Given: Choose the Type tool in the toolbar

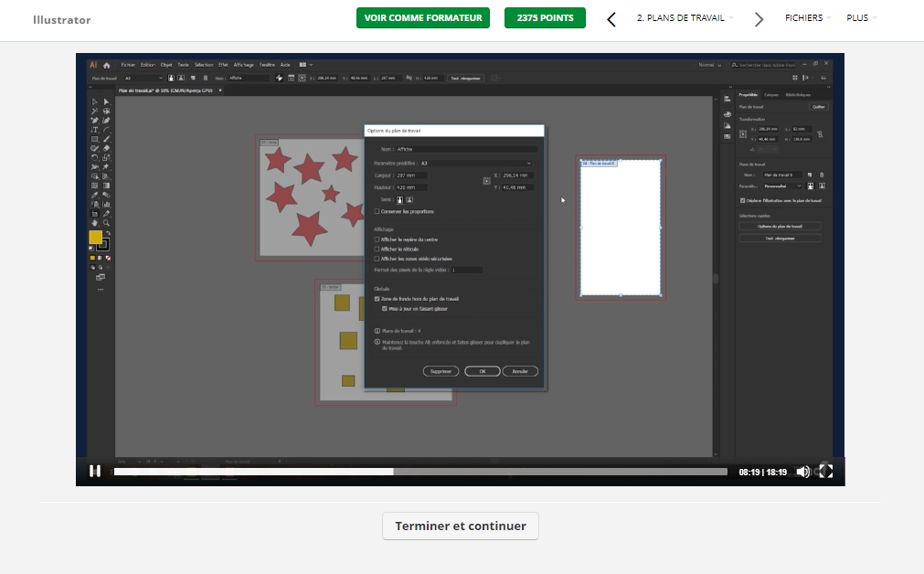Looking at the screenshot, I should (x=95, y=130).
